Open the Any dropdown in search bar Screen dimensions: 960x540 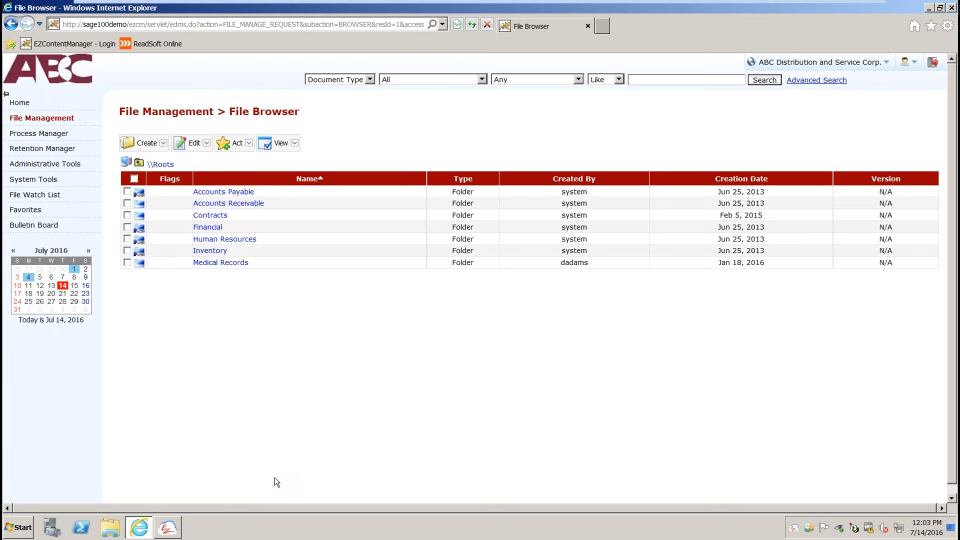click(537, 80)
